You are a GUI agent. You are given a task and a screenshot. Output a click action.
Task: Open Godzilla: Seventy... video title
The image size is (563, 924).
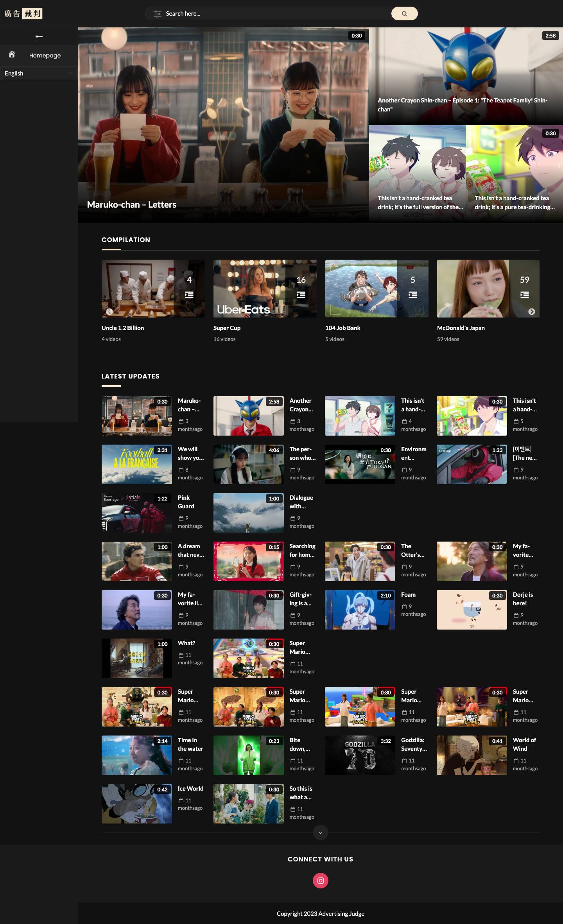tap(414, 745)
